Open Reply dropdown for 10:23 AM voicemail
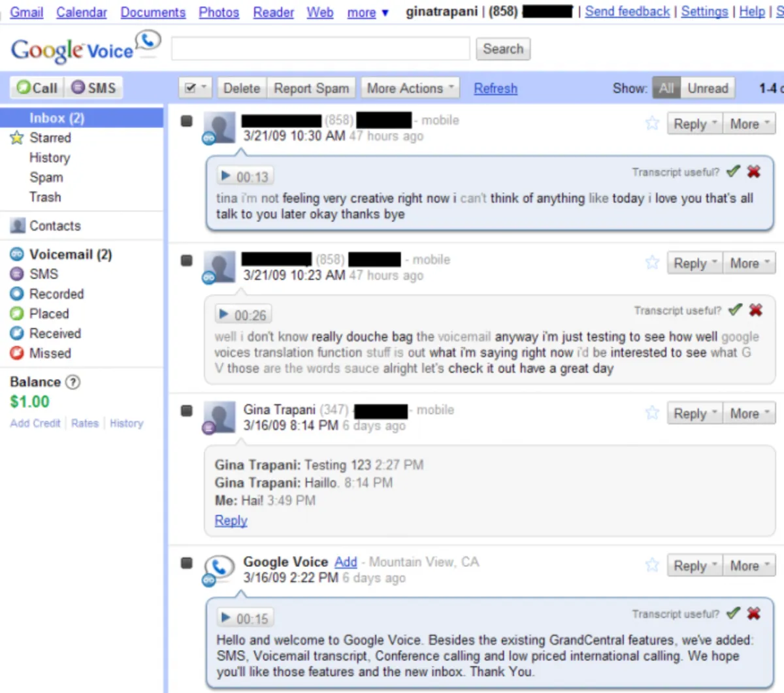The width and height of the screenshot is (784, 693). coord(694,263)
